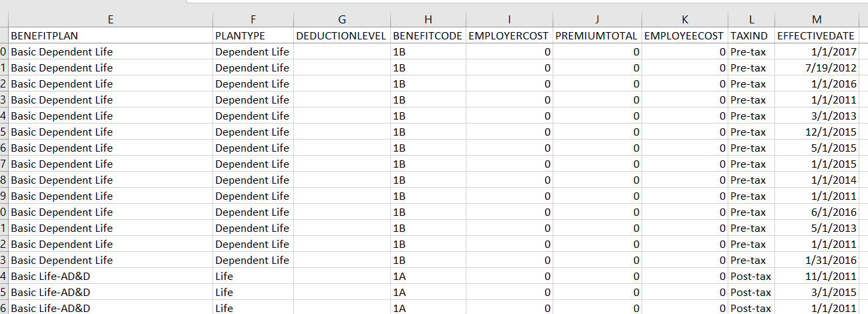Click the EMPLOYEECOST header cell
This screenshot has width=868, height=314.
coord(684,35)
